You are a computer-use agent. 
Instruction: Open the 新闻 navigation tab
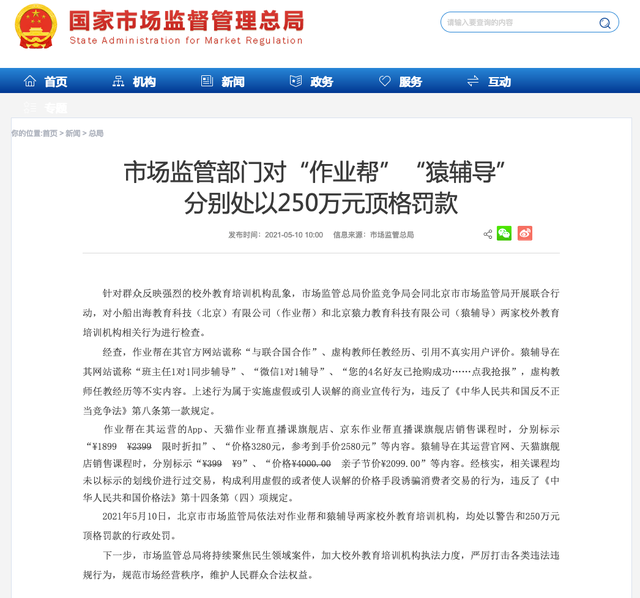pyautogui.click(x=233, y=82)
